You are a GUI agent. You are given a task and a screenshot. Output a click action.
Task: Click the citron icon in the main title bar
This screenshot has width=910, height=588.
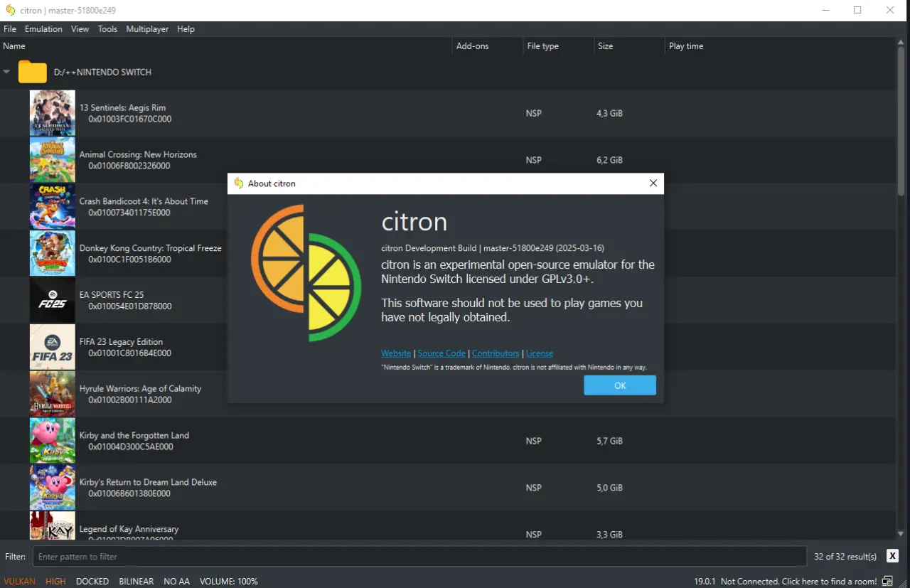10,11
